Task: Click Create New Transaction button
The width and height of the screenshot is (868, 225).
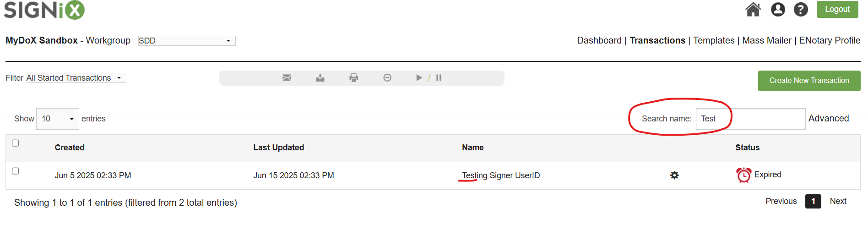Action: click(x=809, y=81)
